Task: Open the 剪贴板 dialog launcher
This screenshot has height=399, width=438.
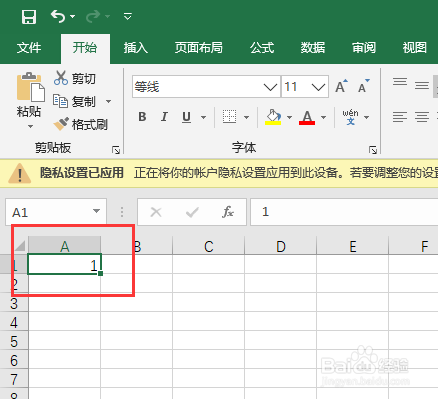Action: (116, 150)
